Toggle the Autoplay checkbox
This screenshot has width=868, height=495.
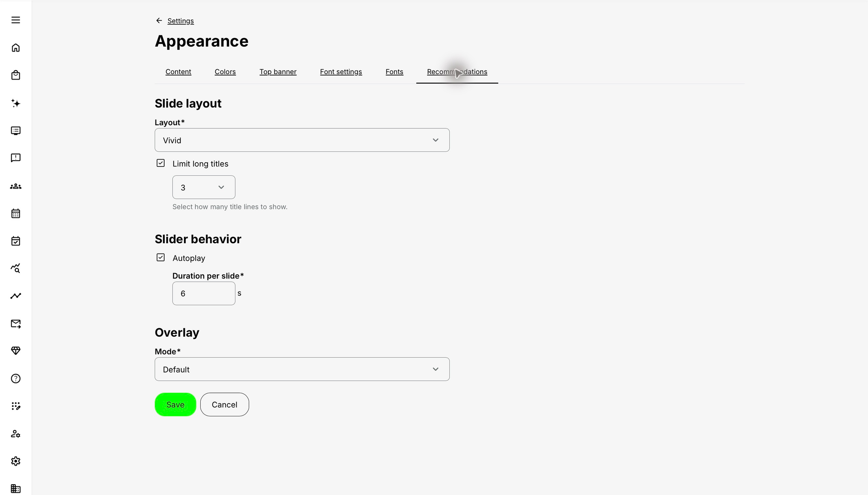(160, 258)
